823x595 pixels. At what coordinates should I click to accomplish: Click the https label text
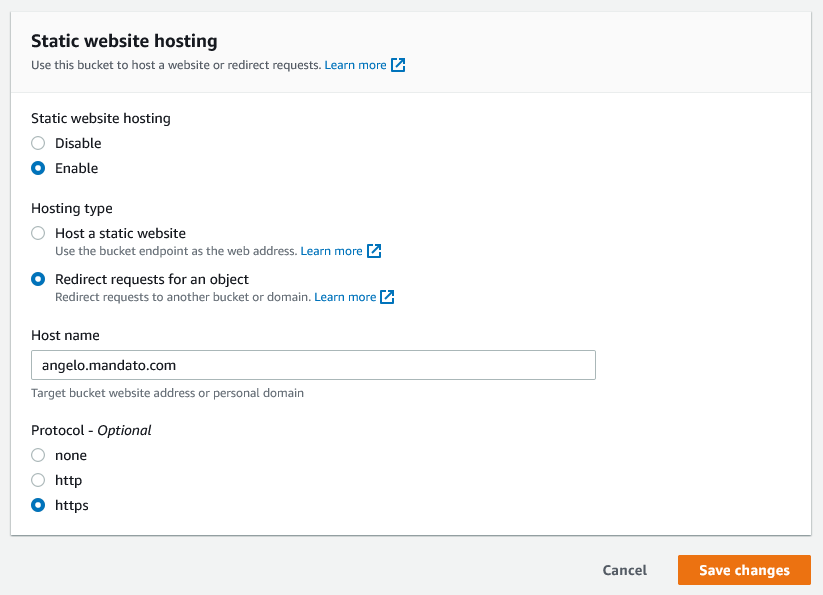pos(72,505)
